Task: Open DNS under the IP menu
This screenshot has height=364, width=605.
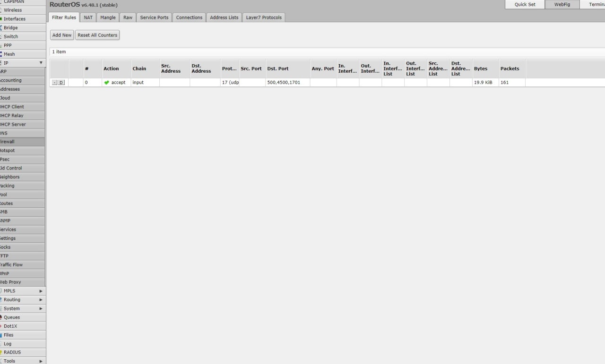Action: [x=22, y=133]
